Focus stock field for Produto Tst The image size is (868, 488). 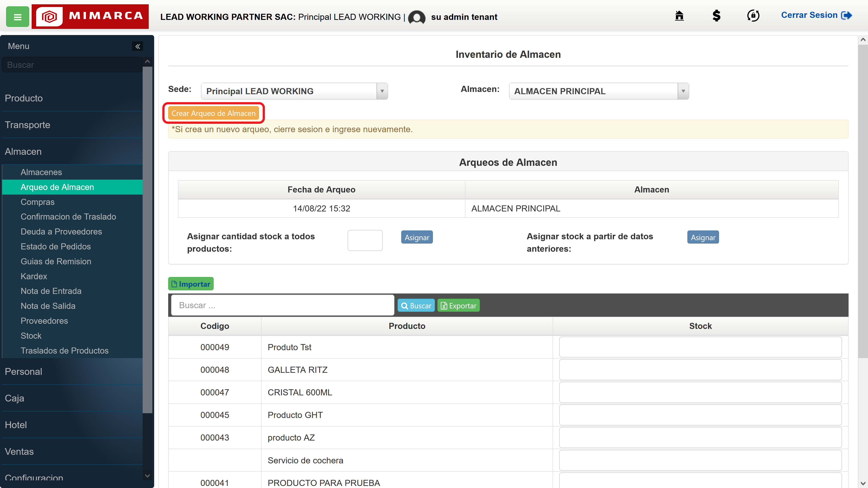[700, 347]
